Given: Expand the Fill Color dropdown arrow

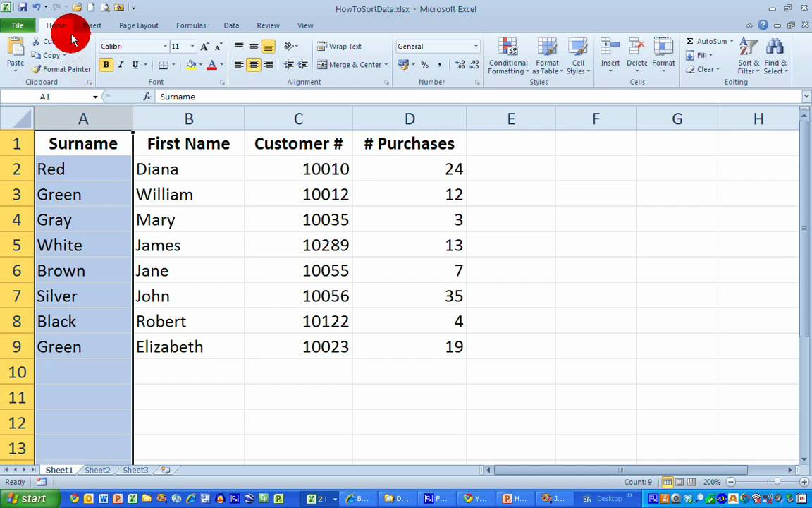Looking at the screenshot, I should pos(200,65).
